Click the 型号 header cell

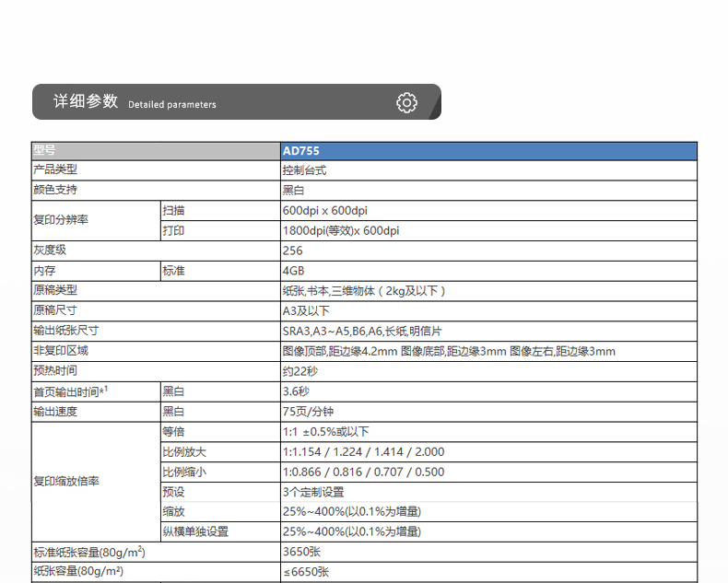tap(44, 151)
